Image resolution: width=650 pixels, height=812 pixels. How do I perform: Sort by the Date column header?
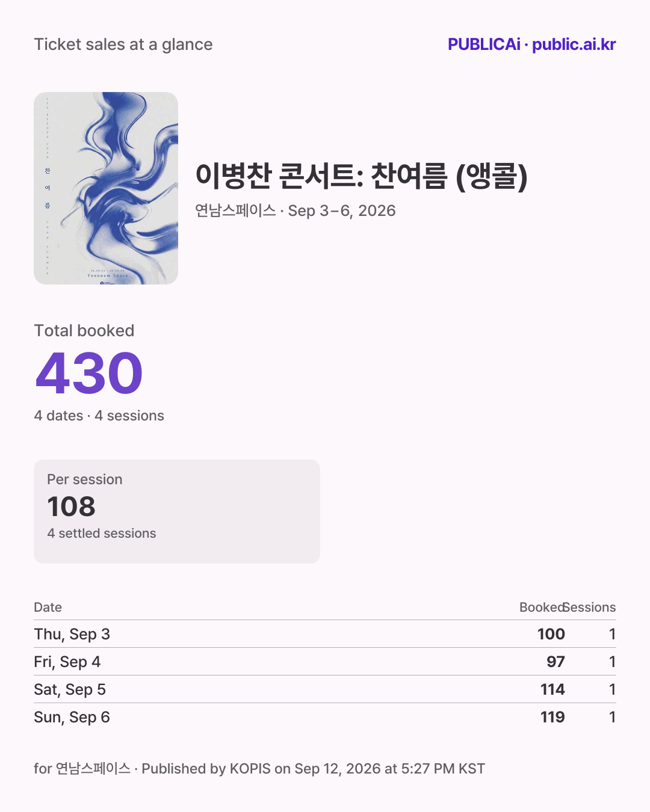48,607
